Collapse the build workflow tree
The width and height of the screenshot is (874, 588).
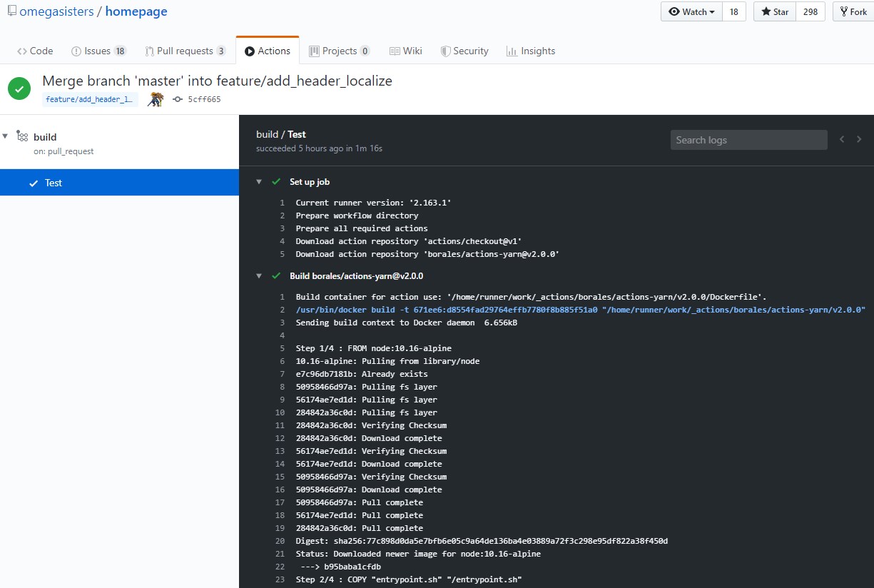click(x=6, y=136)
